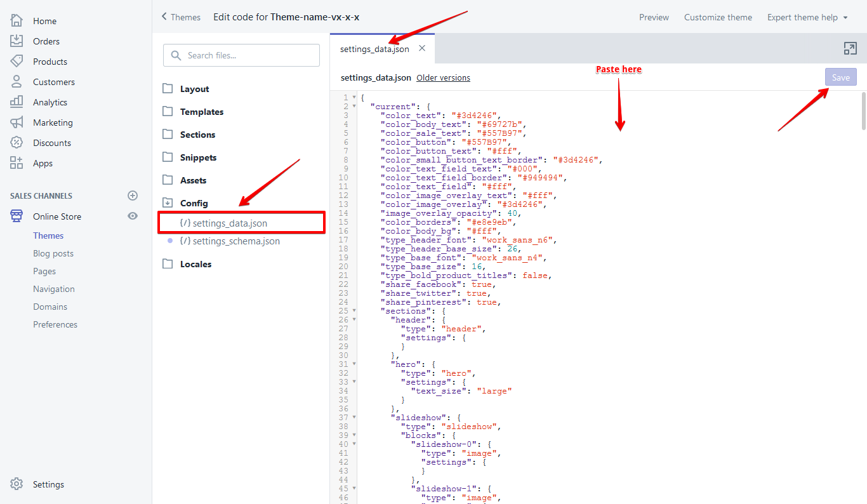Click the Search files input field
Viewport: 867px width, 504px height.
pos(241,55)
